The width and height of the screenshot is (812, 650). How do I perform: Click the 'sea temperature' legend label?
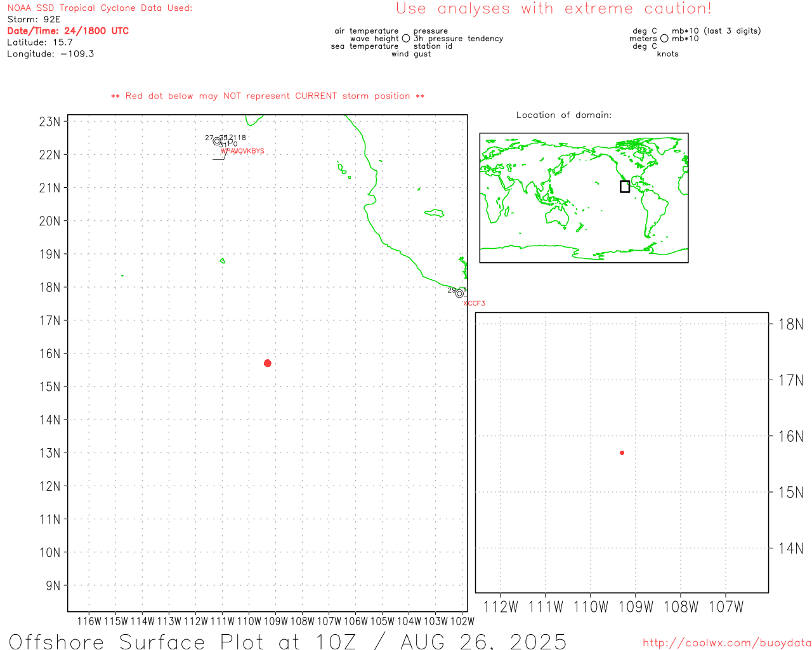[365, 46]
